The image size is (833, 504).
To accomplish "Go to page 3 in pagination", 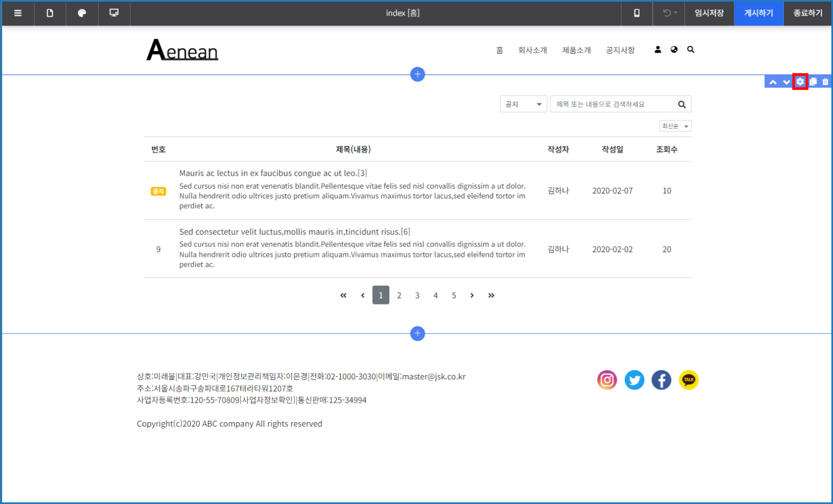I will pos(417,295).
